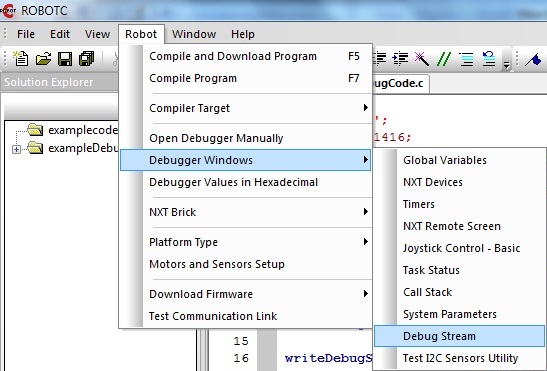Viewport: 547px width, 371px height.
Task: Select Debug Stream from Debugger Windows
Action: pyautogui.click(x=459, y=336)
